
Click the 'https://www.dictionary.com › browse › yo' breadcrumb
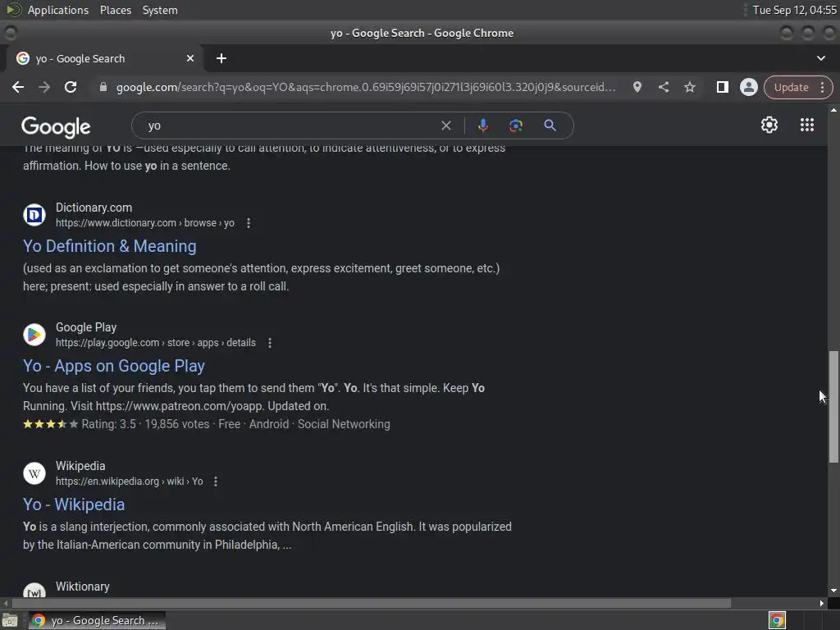(145, 223)
